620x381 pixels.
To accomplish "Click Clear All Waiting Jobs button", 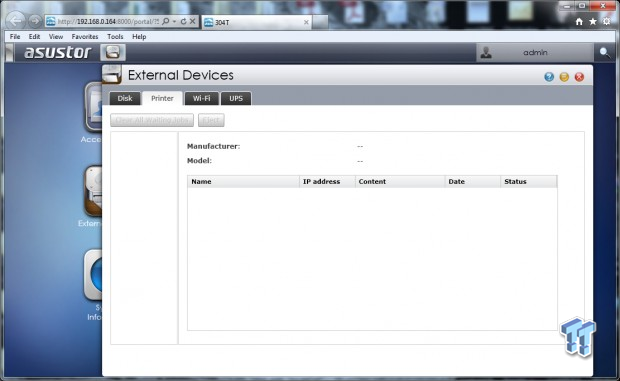I will tap(152, 120).
